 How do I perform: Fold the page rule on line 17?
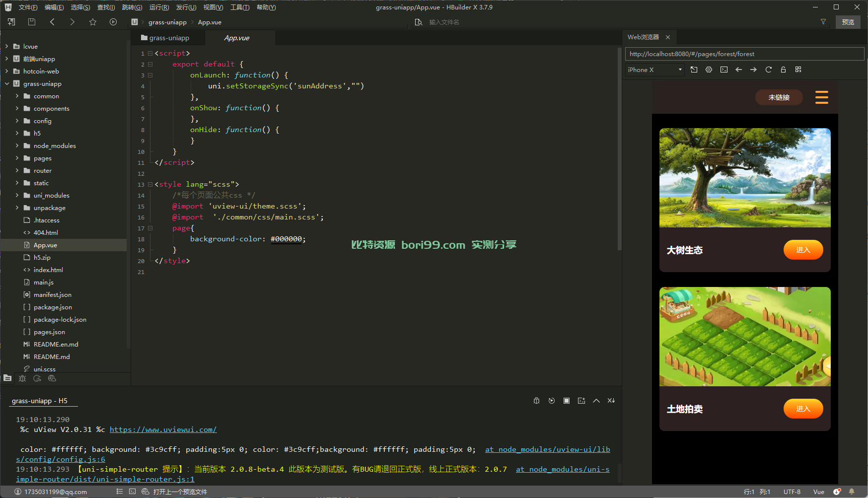(150, 228)
